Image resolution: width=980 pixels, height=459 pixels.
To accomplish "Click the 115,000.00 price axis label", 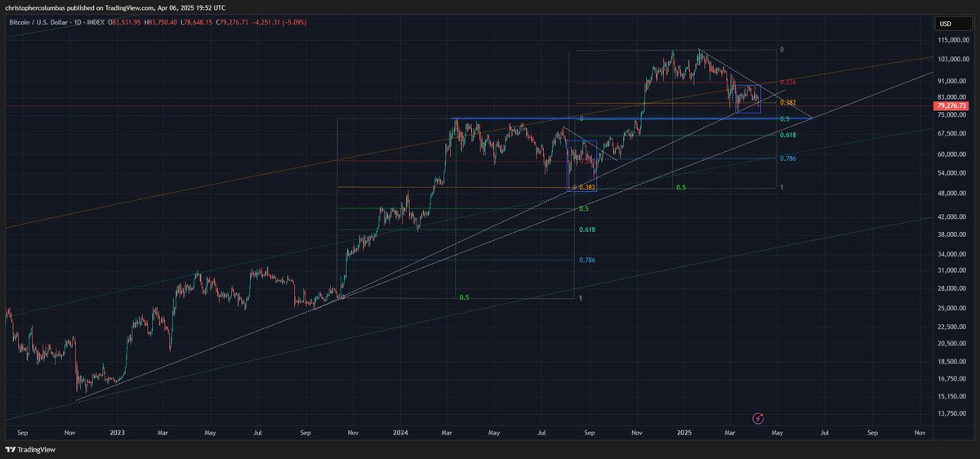I will [955, 39].
